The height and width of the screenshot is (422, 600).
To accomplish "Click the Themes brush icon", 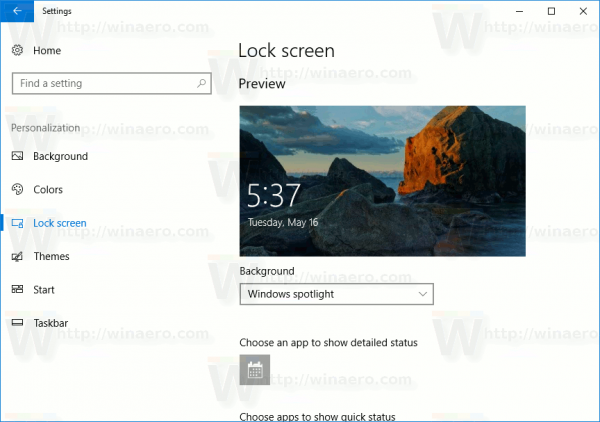I will 17,256.
